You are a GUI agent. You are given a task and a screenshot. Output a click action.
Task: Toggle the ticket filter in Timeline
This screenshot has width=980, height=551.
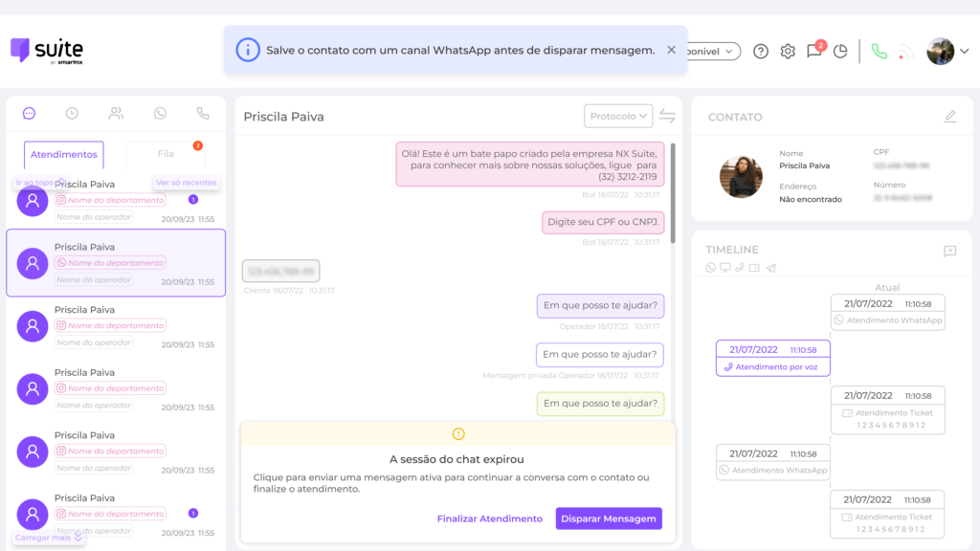pos(754,268)
